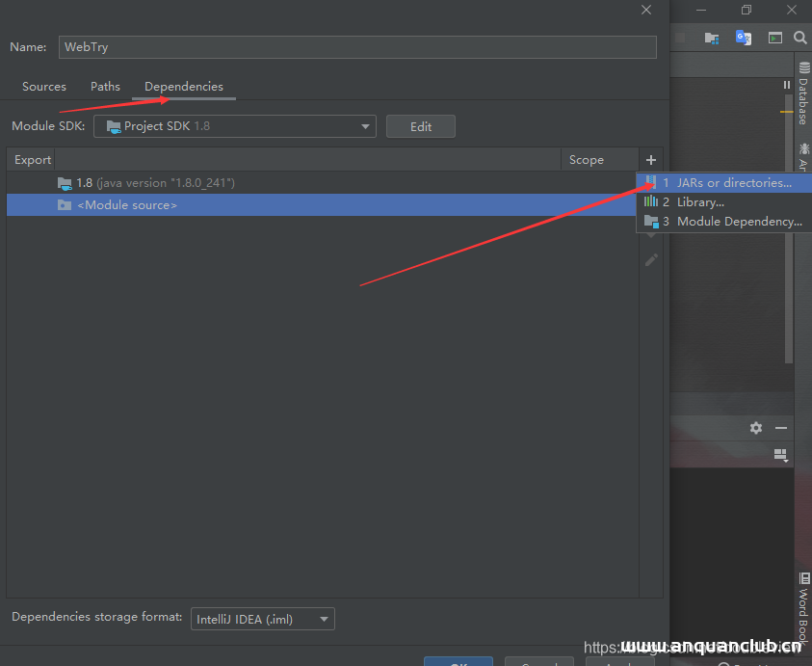812x666 pixels.
Task: Click the Search Everywhere magnifier icon
Action: pos(799,38)
